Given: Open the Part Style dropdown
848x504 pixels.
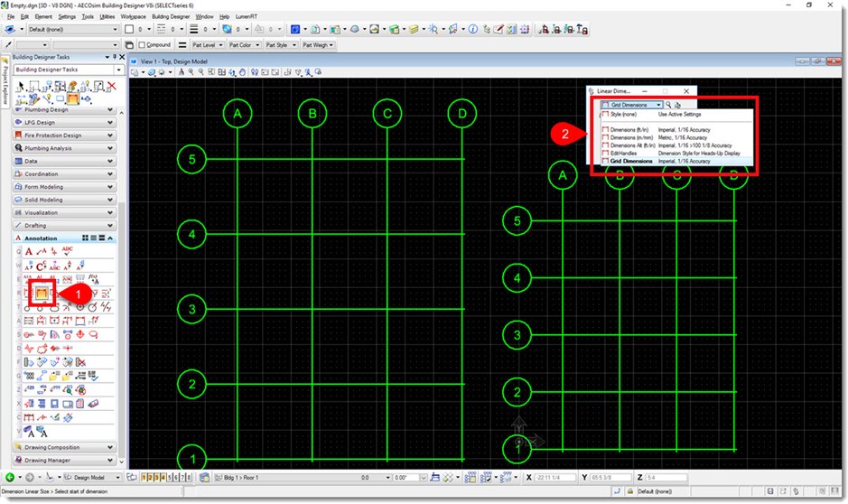Looking at the screenshot, I should click(280, 45).
